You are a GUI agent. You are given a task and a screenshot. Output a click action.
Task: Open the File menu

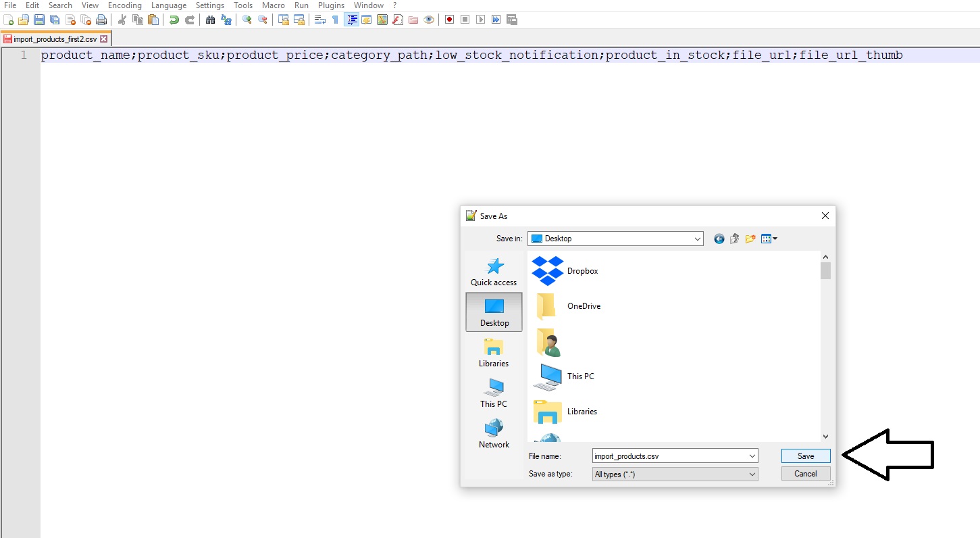pos(10,5)
